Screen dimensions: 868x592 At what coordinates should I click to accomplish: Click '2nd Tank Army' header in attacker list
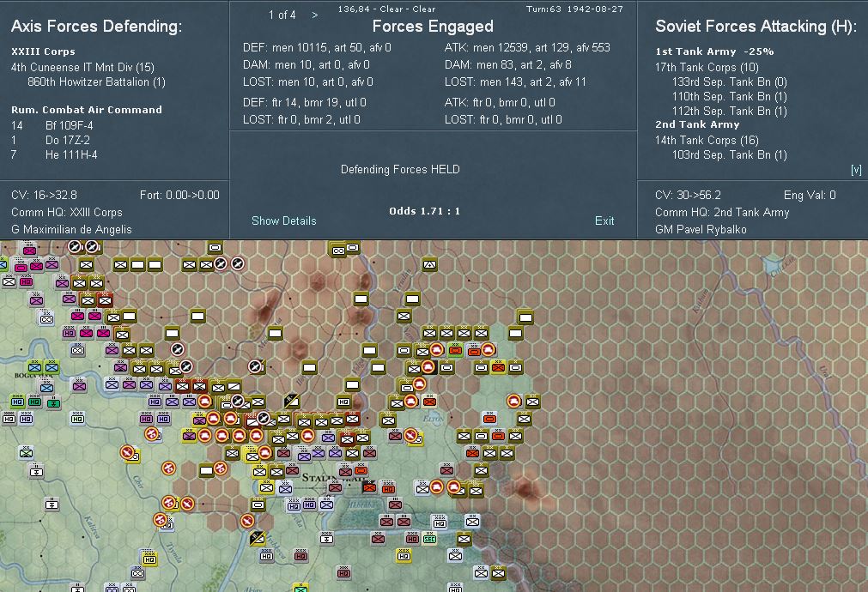click(x=697, y=124)
